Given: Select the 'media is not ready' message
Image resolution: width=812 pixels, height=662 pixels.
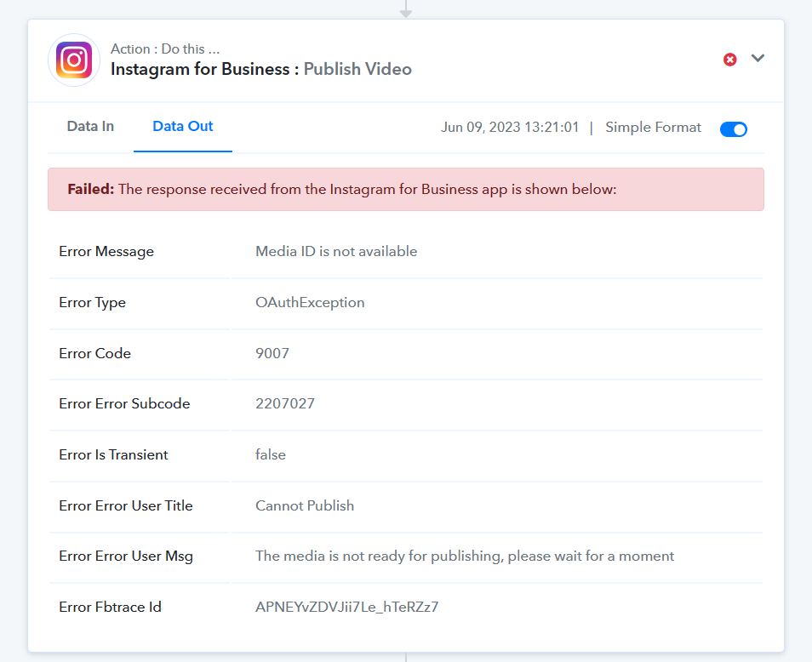Looking at the screenshot, I should 465,556.
